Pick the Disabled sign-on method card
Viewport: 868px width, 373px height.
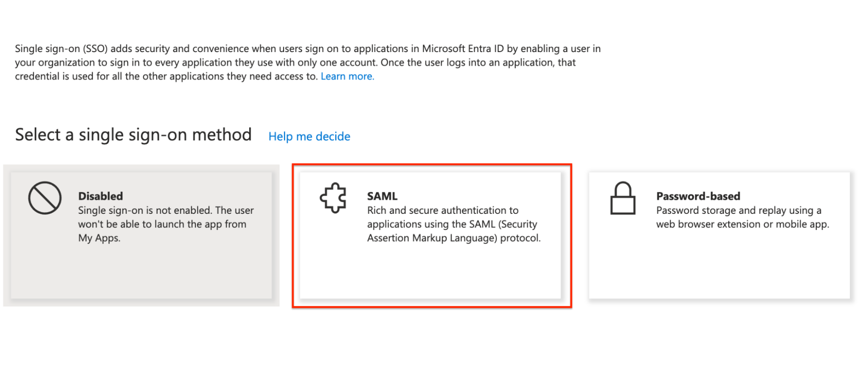click(x=141, y=235)
